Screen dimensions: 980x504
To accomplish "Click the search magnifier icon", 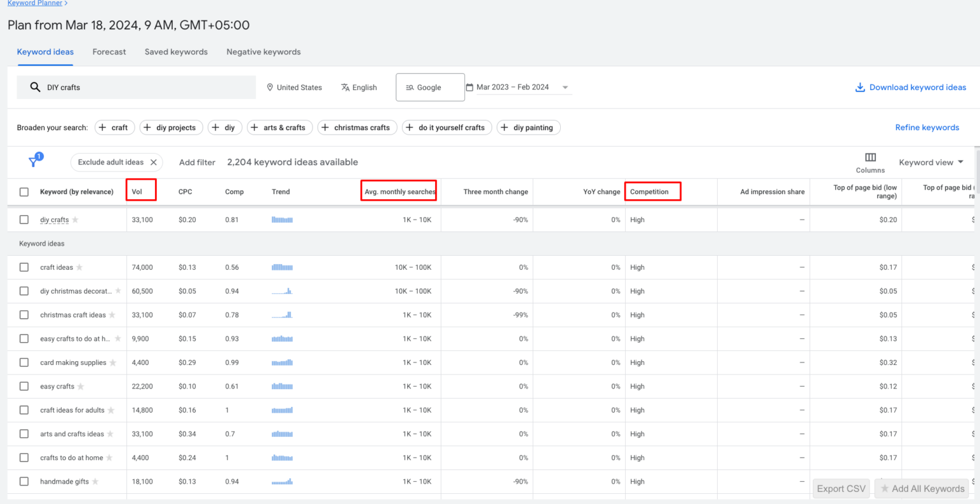I will 35,87.
